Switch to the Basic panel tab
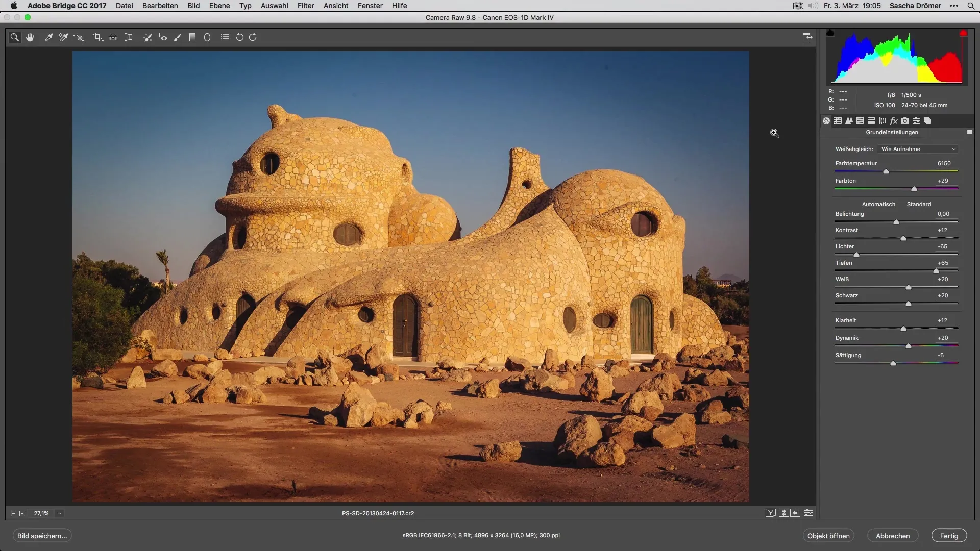This screenshot has height=551, width=980. [x=826, y=121]
